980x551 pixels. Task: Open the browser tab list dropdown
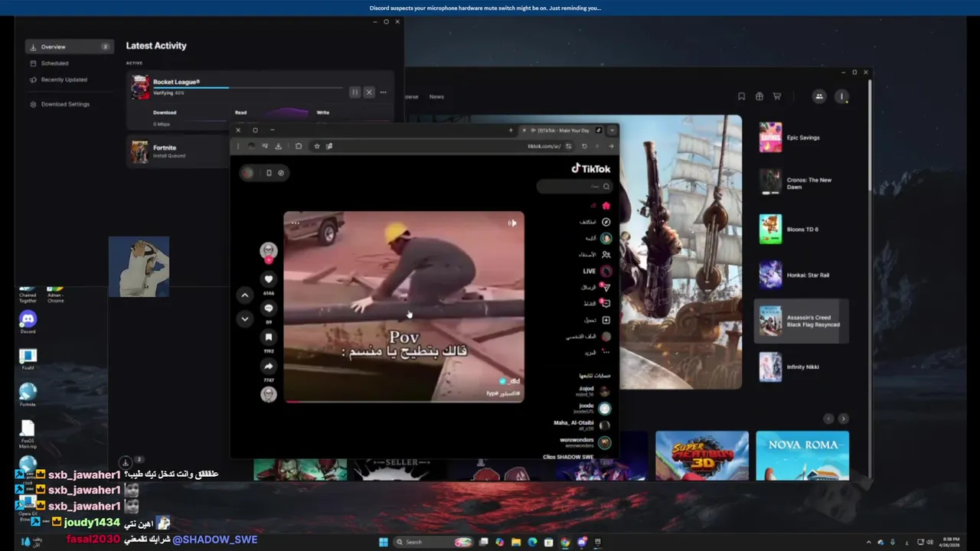click(612, 130)
